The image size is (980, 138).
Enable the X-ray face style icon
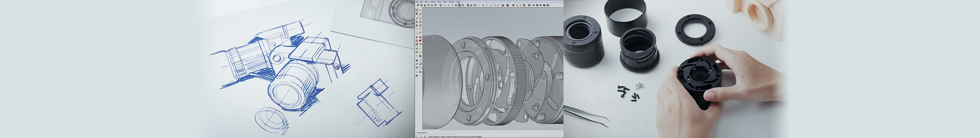pyautogui.click(x=441, y=5)
